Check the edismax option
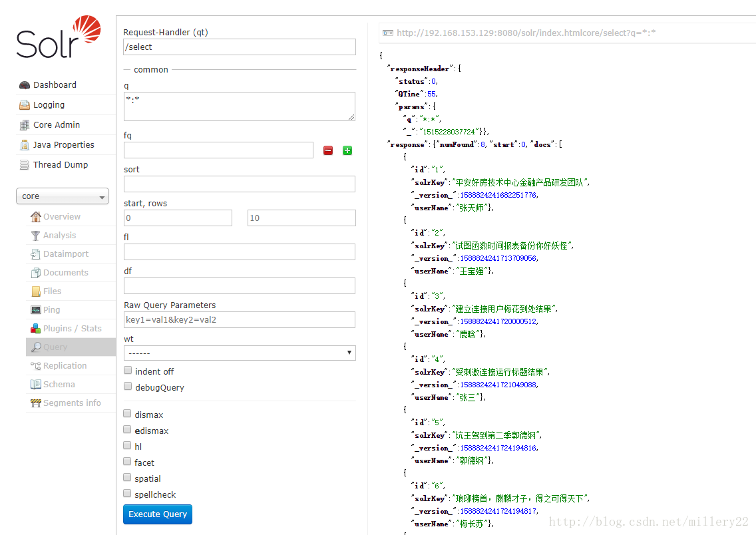This screenshot has height=535, width=756. click(127, 429)
